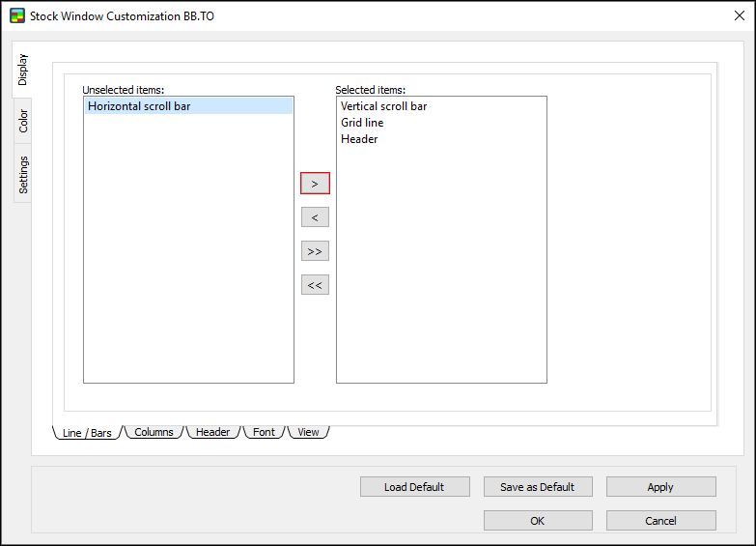Select Vertical scroll bar in selected list
756x546 pixels.
click(x=383, y=106)
